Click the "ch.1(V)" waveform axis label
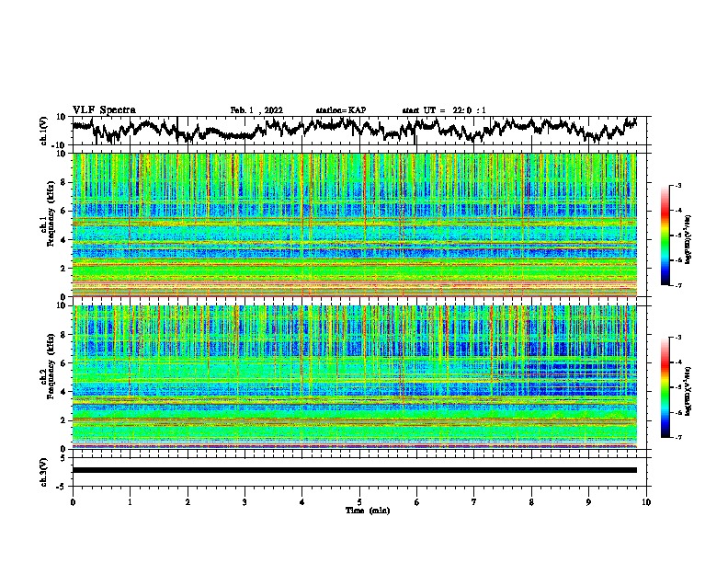This screenshot has height=563, width=728. click(x=44, y=131)
